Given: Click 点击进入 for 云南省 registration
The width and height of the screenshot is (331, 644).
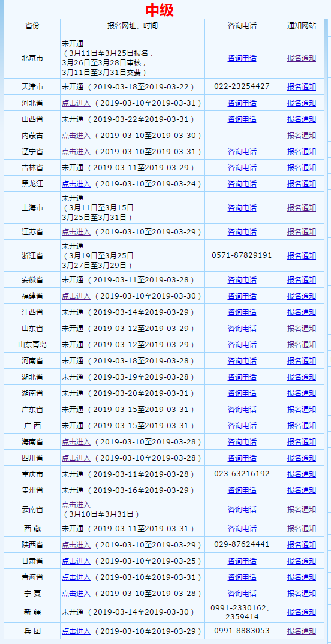Looking at the screenshot, I should tap(76, 505).
